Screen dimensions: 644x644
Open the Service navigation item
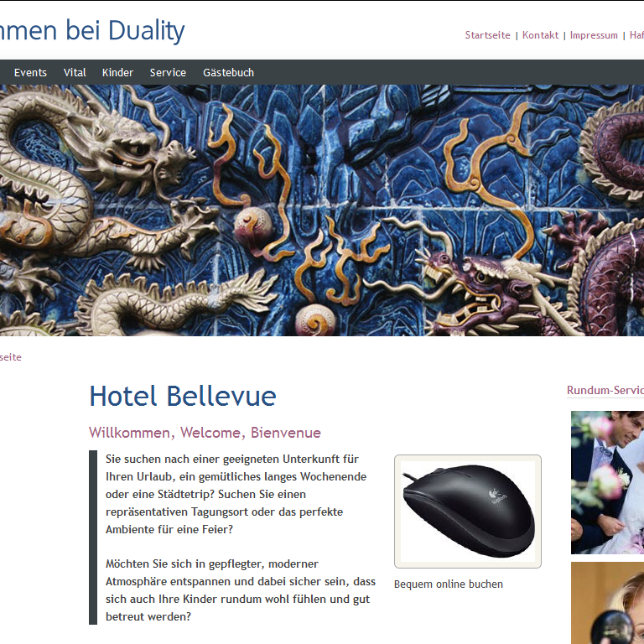click(x=168, y=73)
